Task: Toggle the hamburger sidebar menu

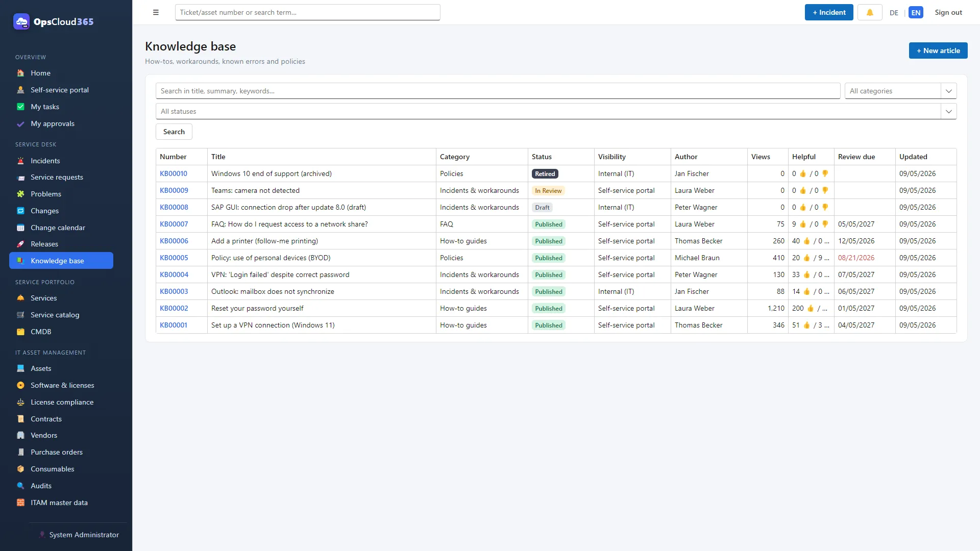Action: pos(156,12)
